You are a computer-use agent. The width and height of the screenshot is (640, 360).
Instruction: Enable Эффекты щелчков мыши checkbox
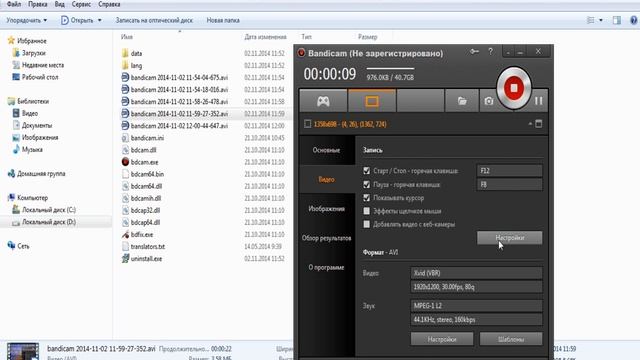click(x=367, y=211)
